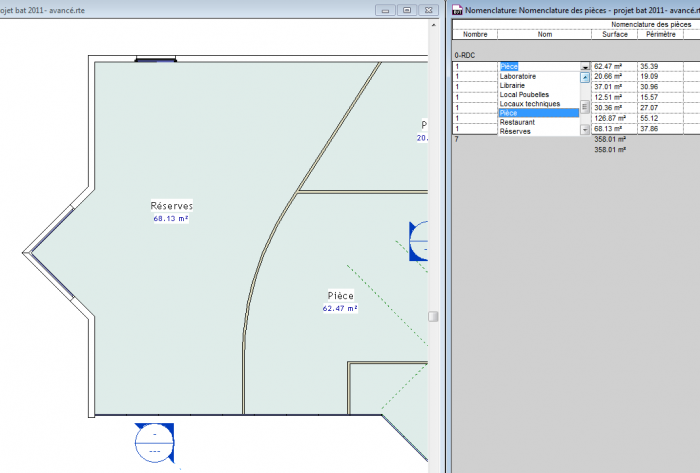Select the section head marker right of plan
The height and width of the screenshot is (473, 700).
419,240
